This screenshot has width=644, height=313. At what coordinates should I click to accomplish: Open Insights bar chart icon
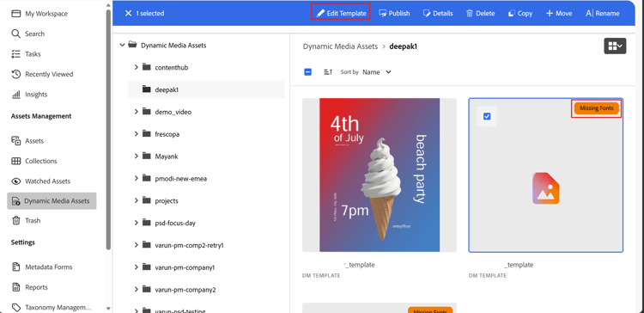(15, 95)
